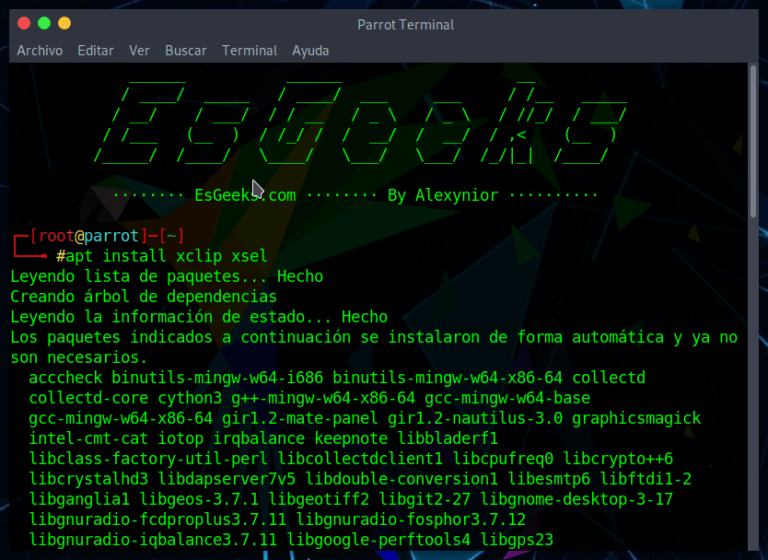Click the EsGeeks.com text in banner
The height and width of the screenshot is (560, 768).
(x=245, y=195)
